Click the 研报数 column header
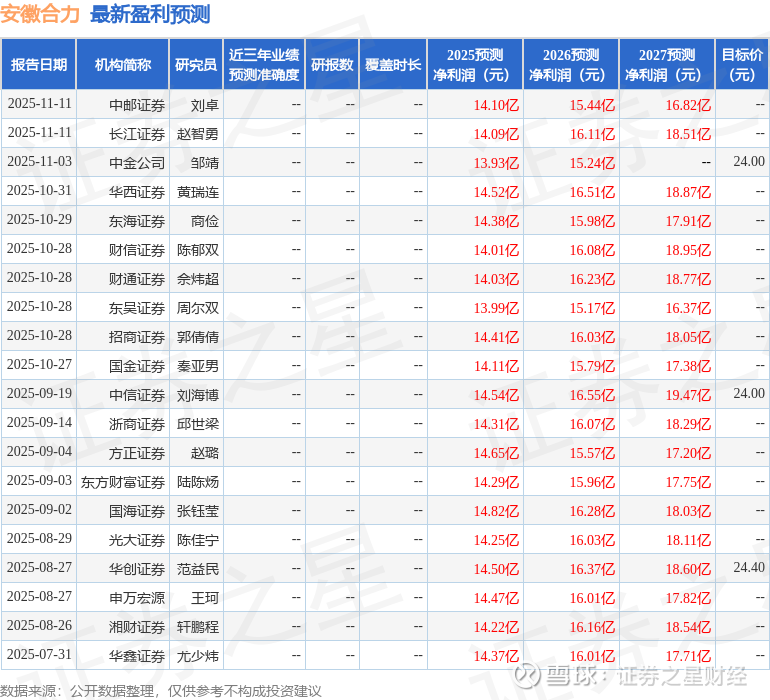Viewport: 770px width, 700px height. pyautogui.click(x=332, y=64)
